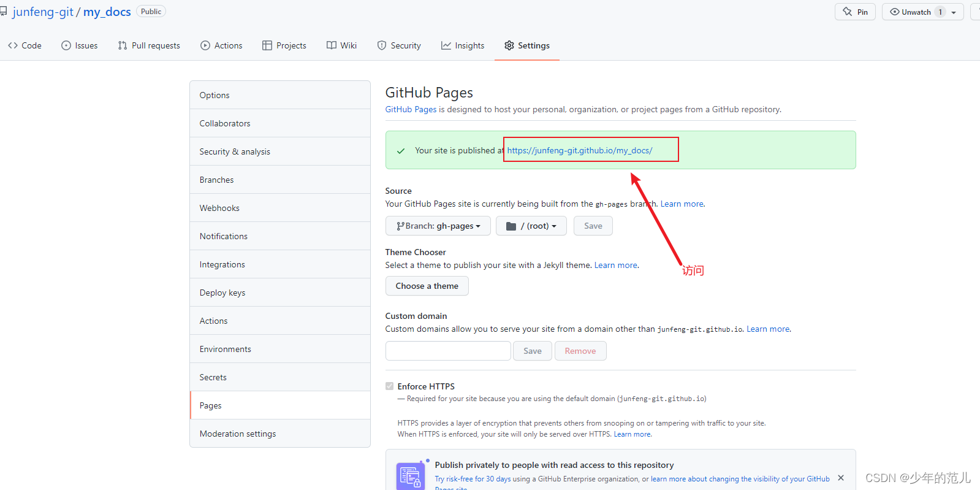Open Environments settings
Image resolution: width=980 pixels, height=490 pixels.
tap(280, 349)
